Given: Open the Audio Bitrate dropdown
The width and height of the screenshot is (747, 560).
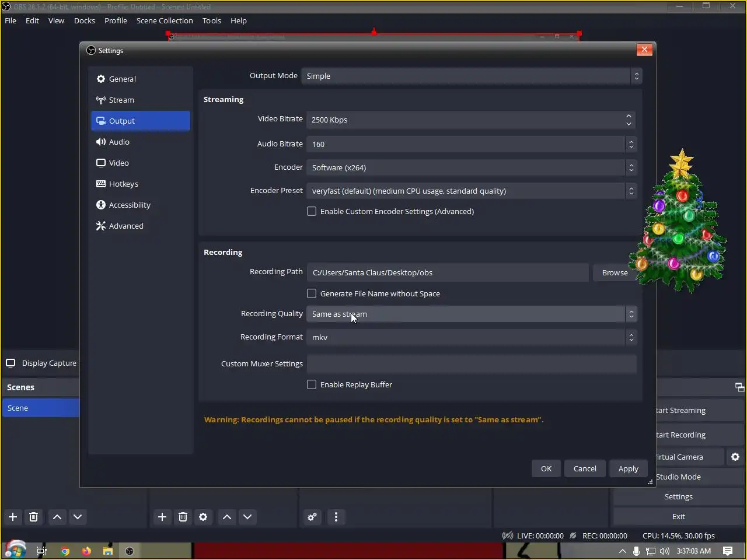Looking at the screenshot, I should click(x=472, y=144).
